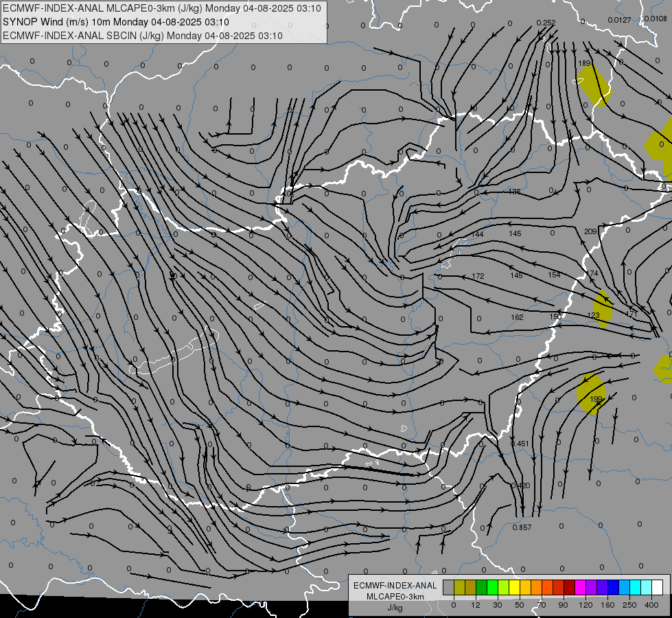
Task: Click the legend value 250
Action: [629, 605]
